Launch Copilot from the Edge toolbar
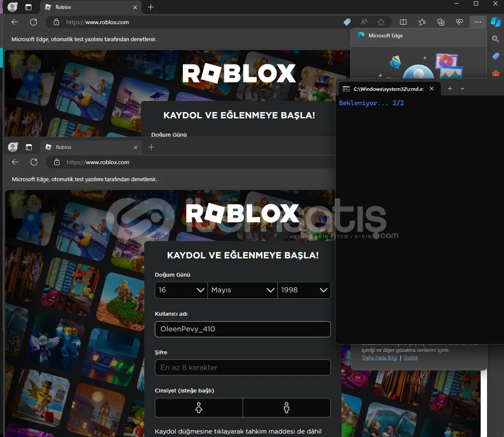The height and width of the screenshot is (437, 504). (496, 22)
